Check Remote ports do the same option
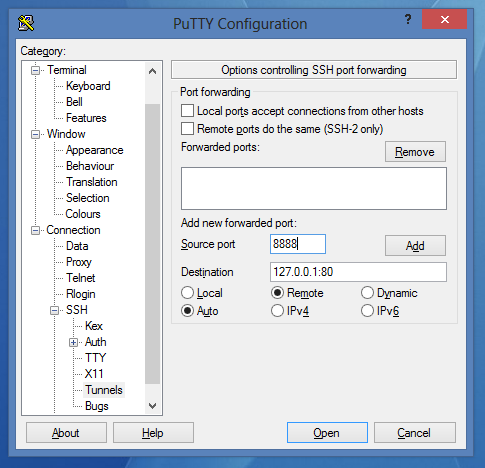The width and height of the screenshot is (485, 468). click(187, 128)
